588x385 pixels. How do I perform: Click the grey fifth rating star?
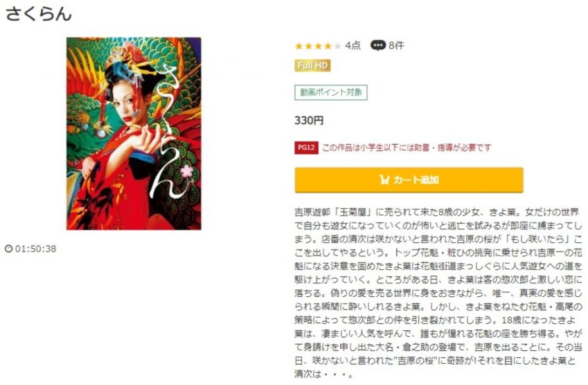point(338,45)
